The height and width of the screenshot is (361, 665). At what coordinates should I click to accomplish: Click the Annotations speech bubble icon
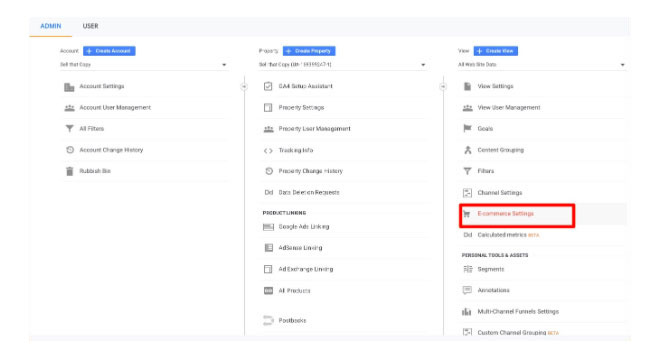467,290
